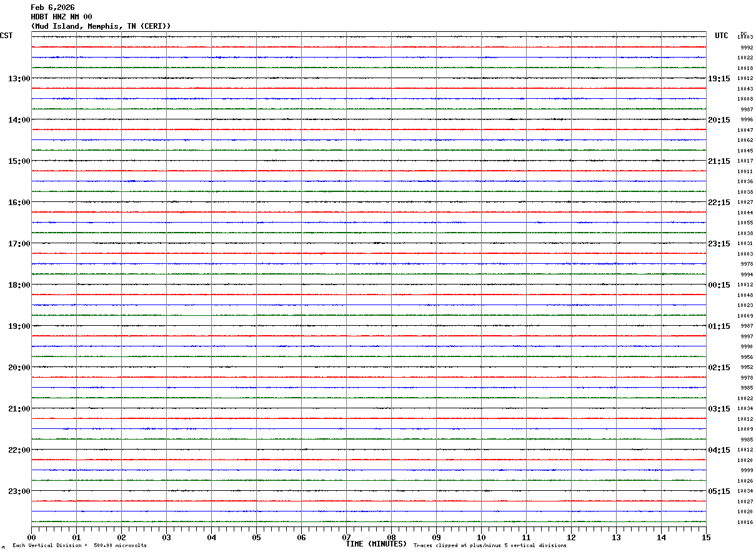Screen dimensions: 756x554
Task: Click DC offset value 10023
Action: point(745,305)
